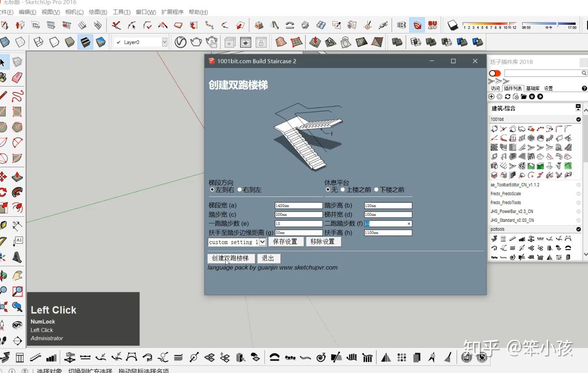Open the 绘图(R) menu
This screenshot has width=588, height=373.
click(98, 12)
